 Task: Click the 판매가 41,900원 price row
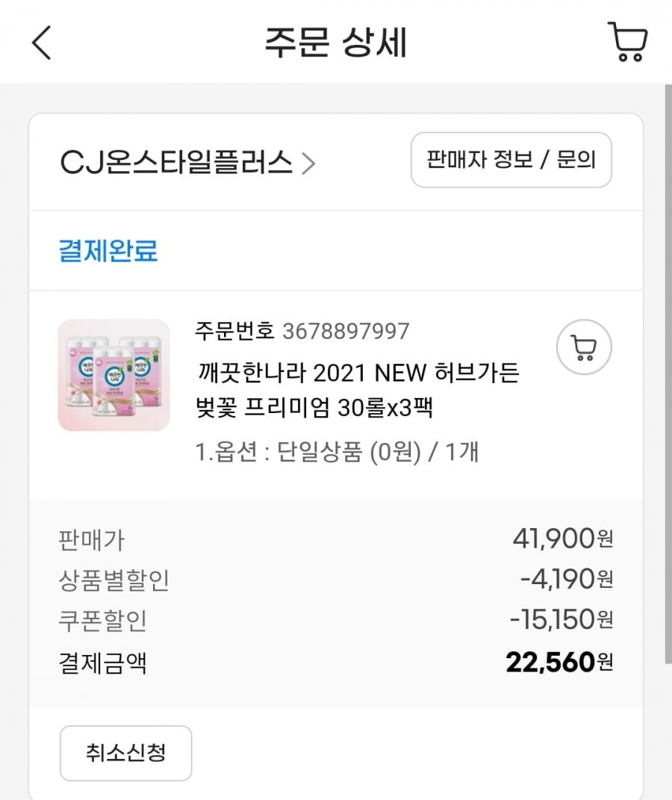click(x=335, y=539)
